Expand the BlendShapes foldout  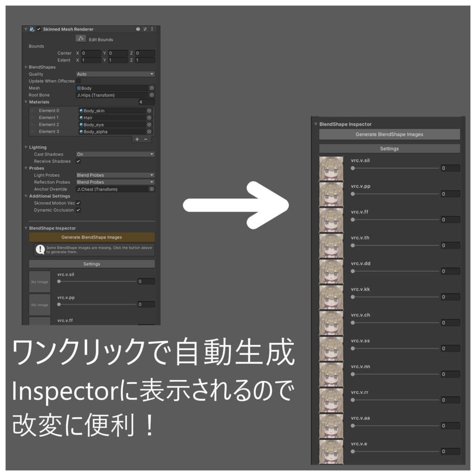pos(26,67)
